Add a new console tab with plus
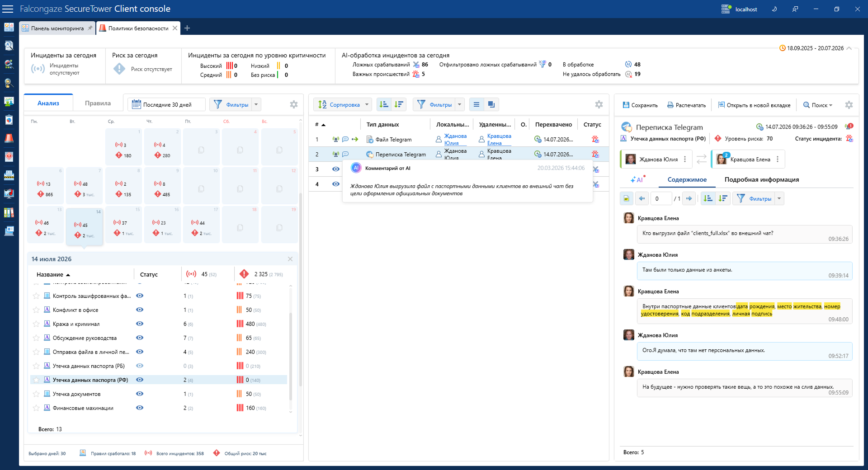Image resolution: width=868 pixels, height=470 pixels. pos(187,28)
